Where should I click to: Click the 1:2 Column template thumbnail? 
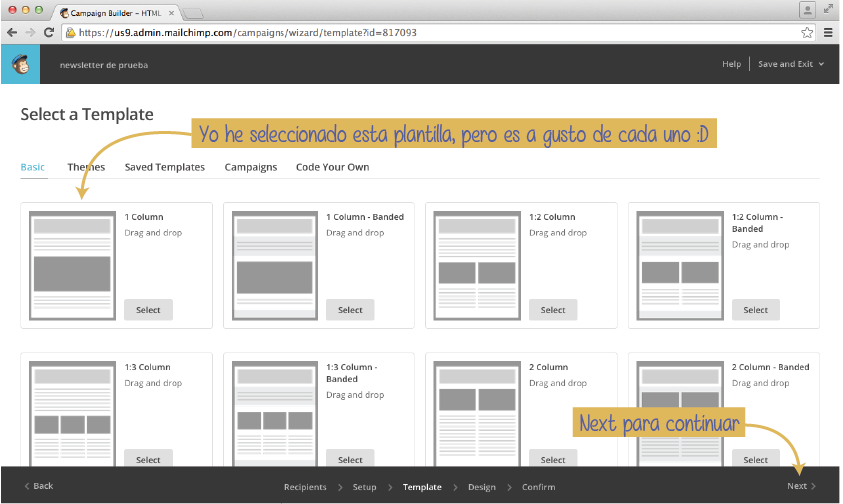(477, 265)
